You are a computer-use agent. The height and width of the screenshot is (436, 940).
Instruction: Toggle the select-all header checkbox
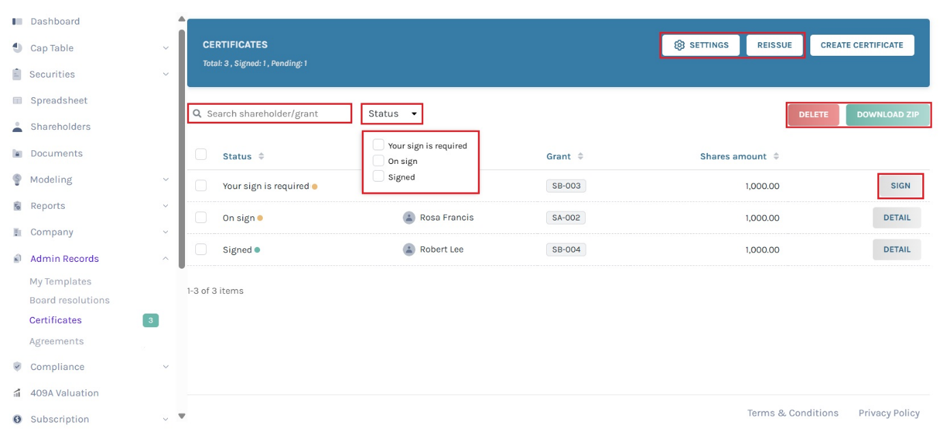(201, 155)
